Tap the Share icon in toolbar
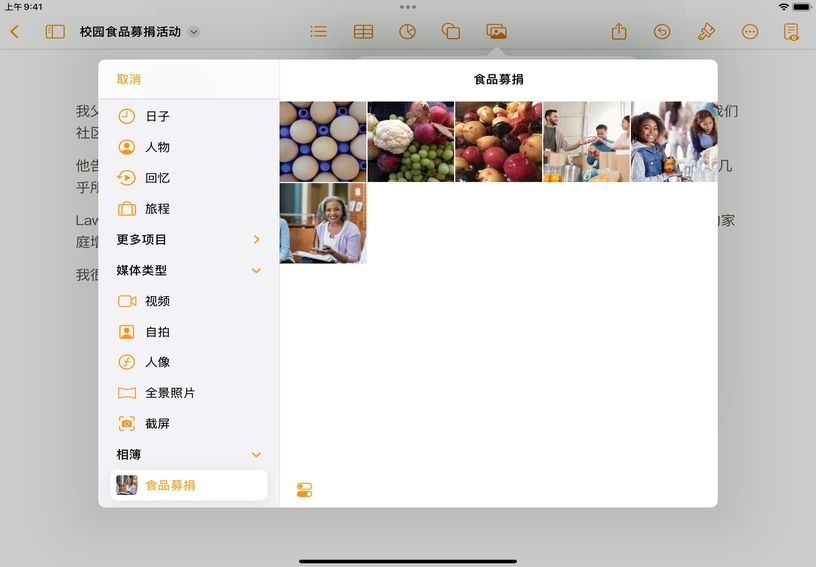816x567 pixels. (x=619, y=32)
